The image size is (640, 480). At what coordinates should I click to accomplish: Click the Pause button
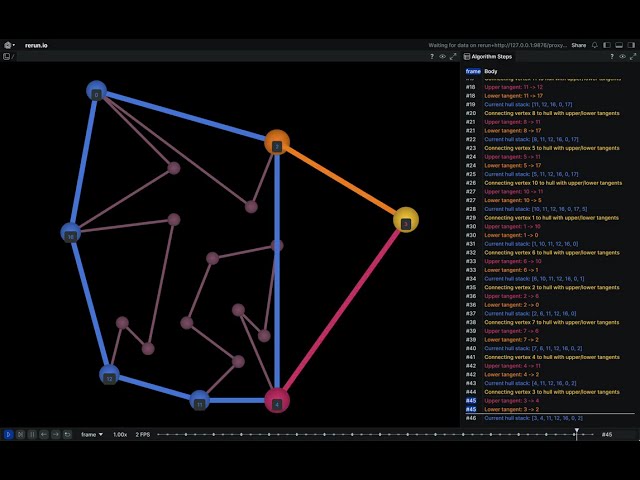(32, 435)
